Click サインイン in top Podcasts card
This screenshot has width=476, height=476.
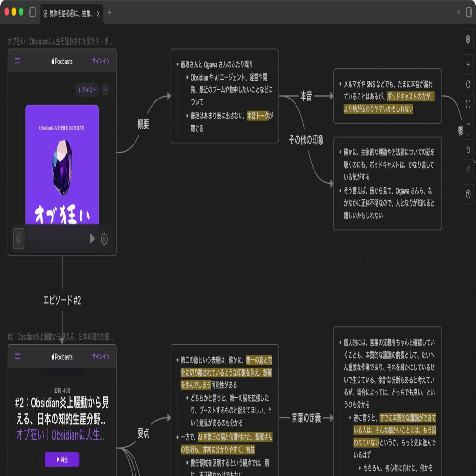tap(101, 61)
